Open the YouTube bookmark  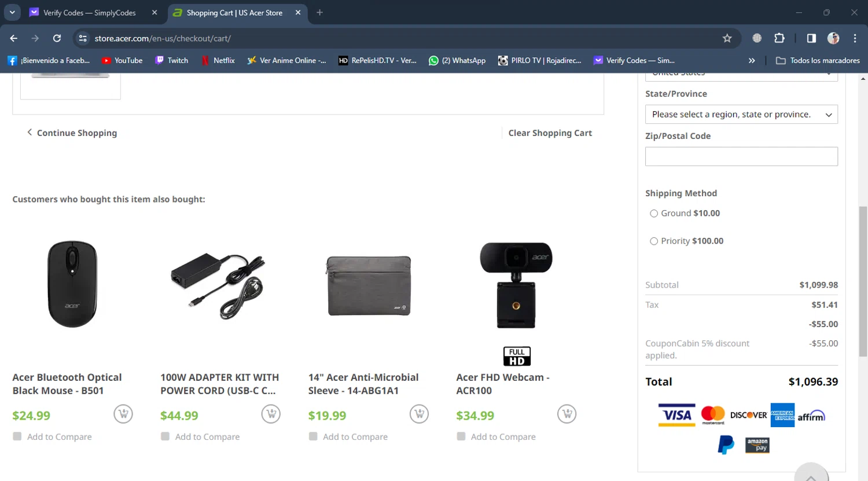(122, 60)
